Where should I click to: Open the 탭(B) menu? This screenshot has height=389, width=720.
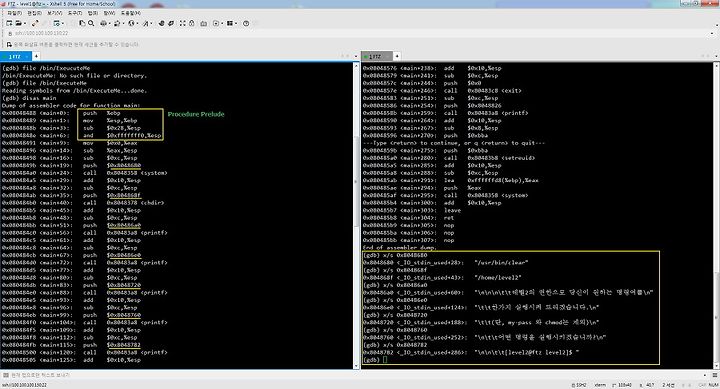[x=93, y=13]
